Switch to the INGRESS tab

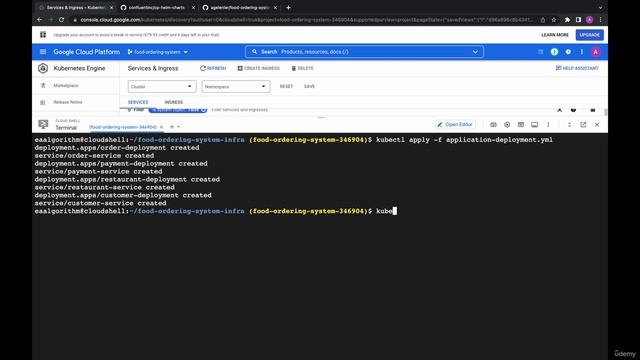pos(173,102)
